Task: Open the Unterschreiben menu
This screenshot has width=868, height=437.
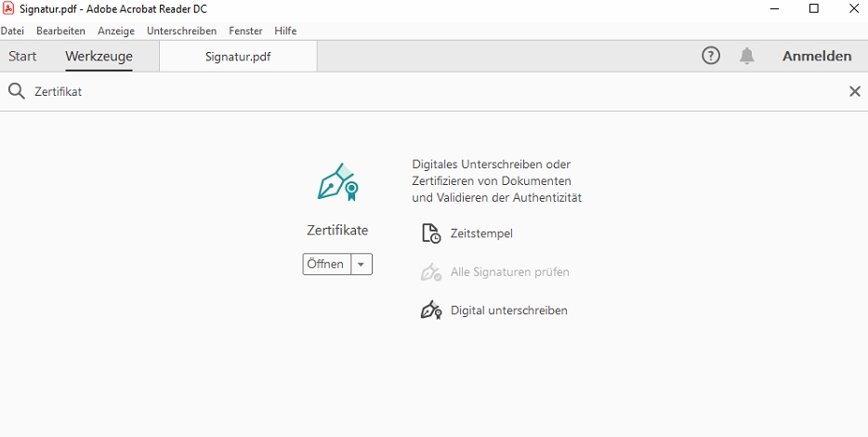Action: (181, 31)
